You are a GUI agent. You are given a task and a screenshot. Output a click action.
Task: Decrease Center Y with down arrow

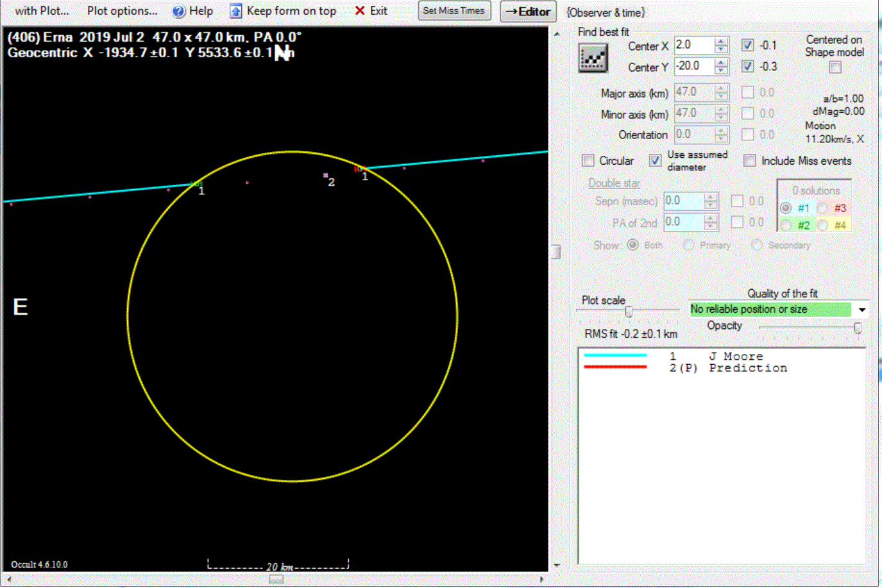click(722, 70)
